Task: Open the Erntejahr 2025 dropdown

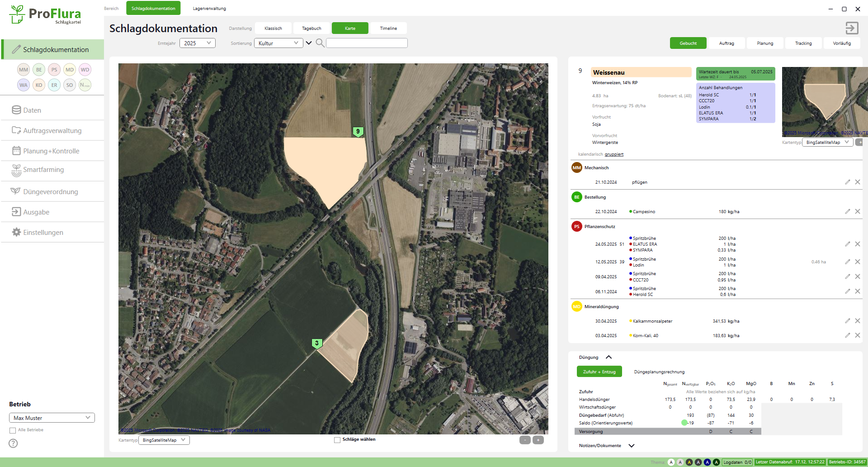Action: coord(198,43)
